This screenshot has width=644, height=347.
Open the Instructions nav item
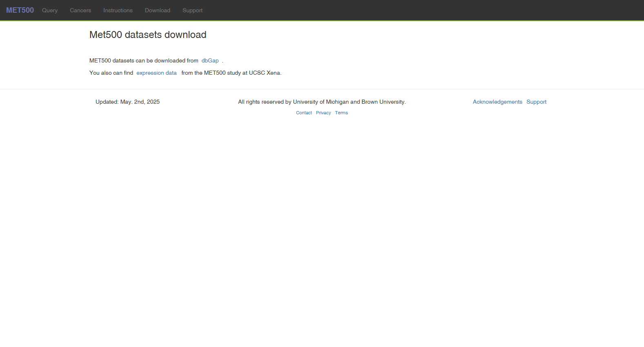118,10
